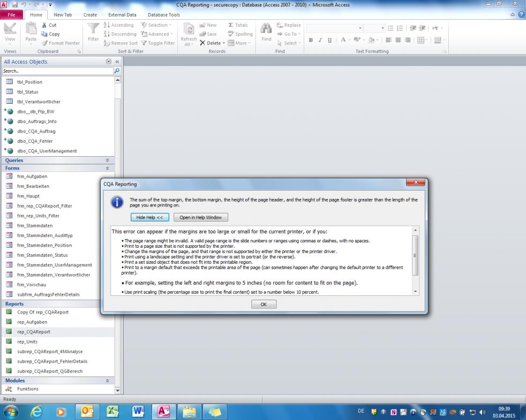Click the Filter funnel icon

93,28
